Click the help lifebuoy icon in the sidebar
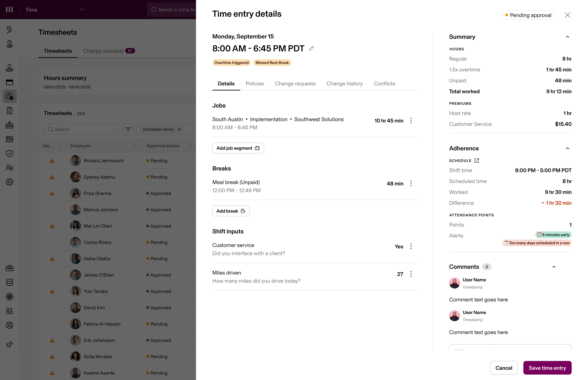 [x=9, y=325]
